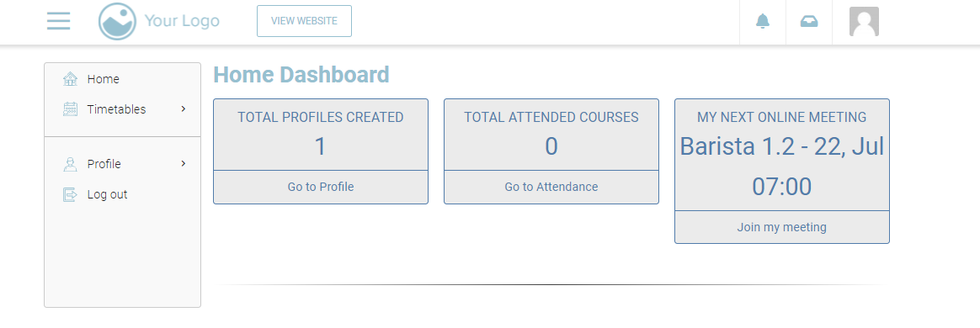
Task: Click the Timetables calendar icon
Action: 70,109
